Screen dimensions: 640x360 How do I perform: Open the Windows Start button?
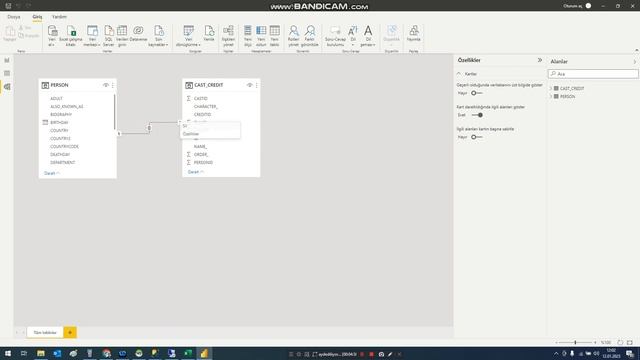8,353
